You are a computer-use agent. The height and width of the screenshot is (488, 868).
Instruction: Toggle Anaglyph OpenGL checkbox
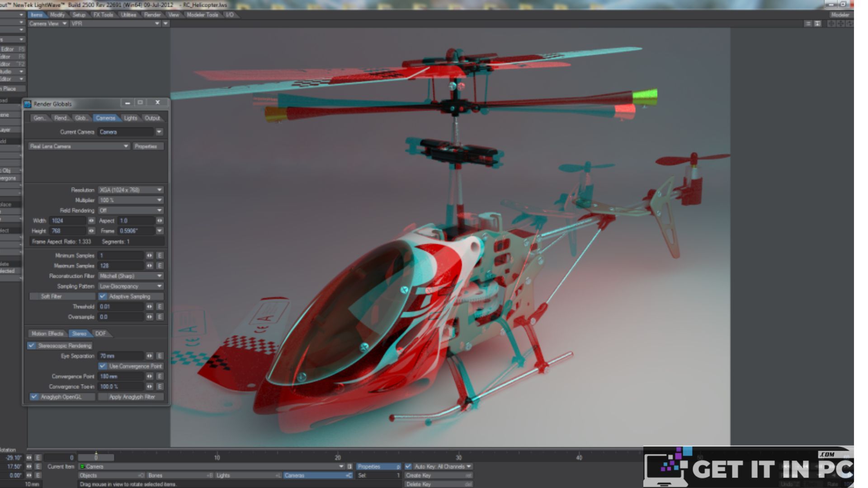(x=34, y=397)
